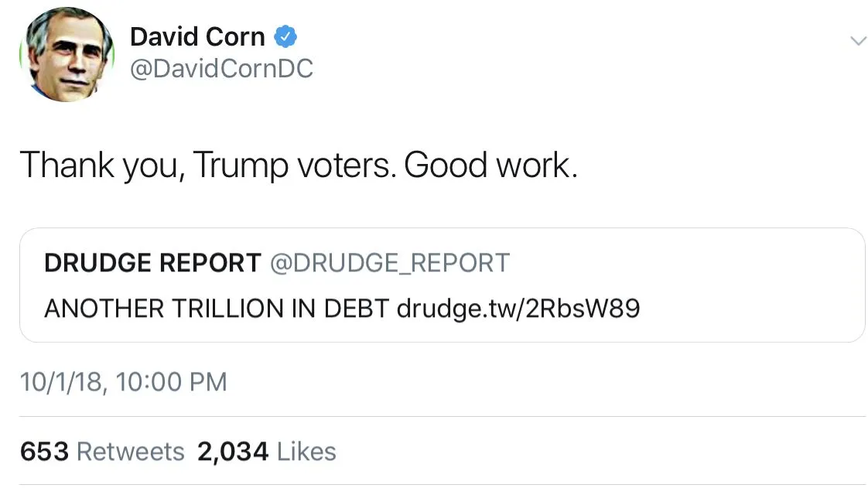
Task: Click the 10:00 PM time in timestamp
Action: click(173, 382)
